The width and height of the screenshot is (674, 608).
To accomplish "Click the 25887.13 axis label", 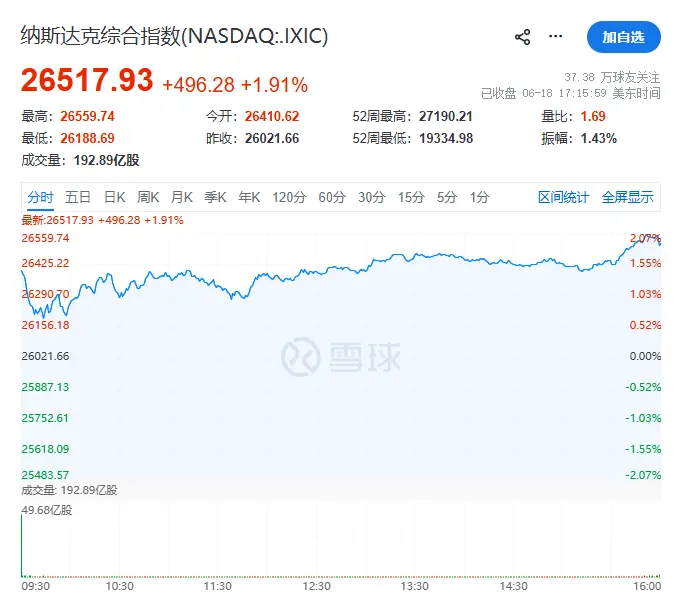I will pos(45,387).
